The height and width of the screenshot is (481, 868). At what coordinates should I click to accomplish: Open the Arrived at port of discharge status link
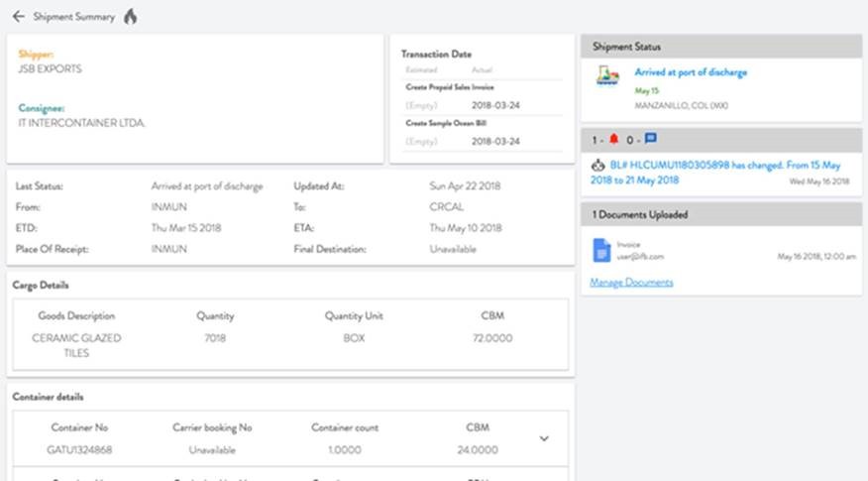691,72
